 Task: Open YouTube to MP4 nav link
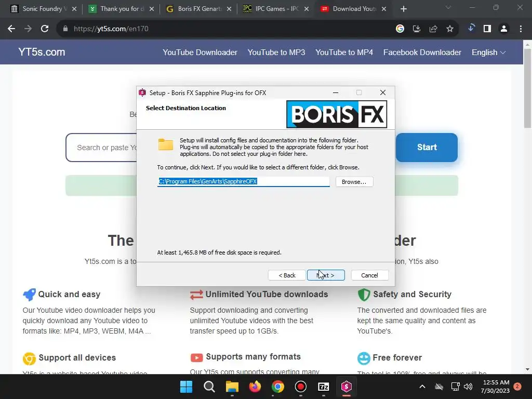[x=344, y=52]
